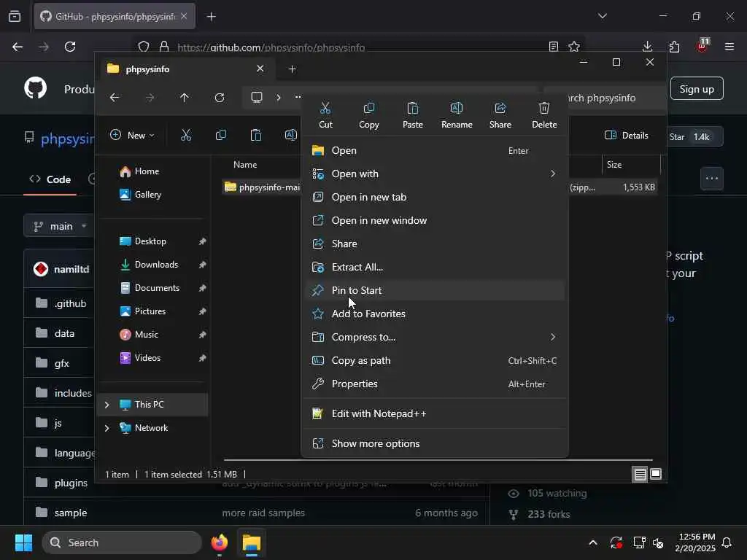
Task: Go back in File Explorer
Action: click(x=115, y=98)
